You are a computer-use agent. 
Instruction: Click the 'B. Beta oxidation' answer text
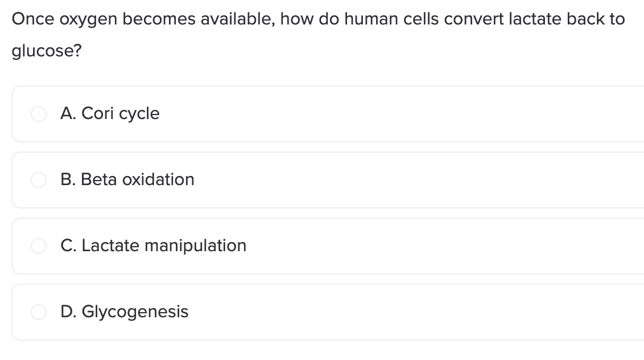point(127,179)
